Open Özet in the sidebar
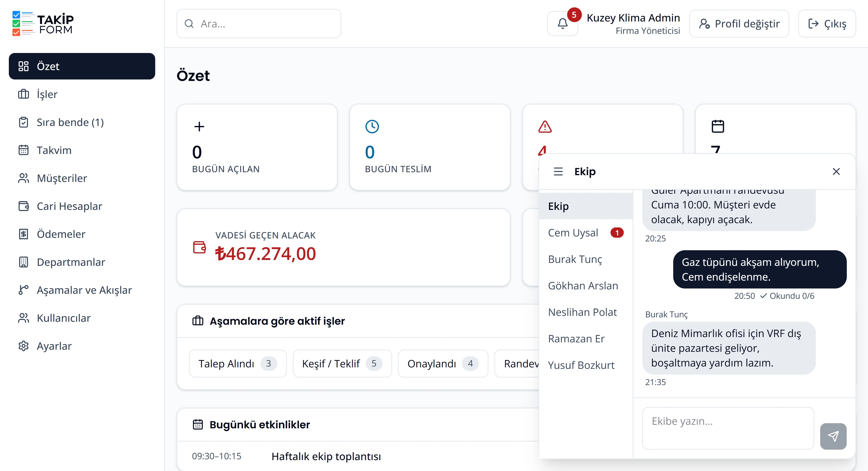Screen dimensions: 868x471 pyautogui.click(x=82, y=66)
